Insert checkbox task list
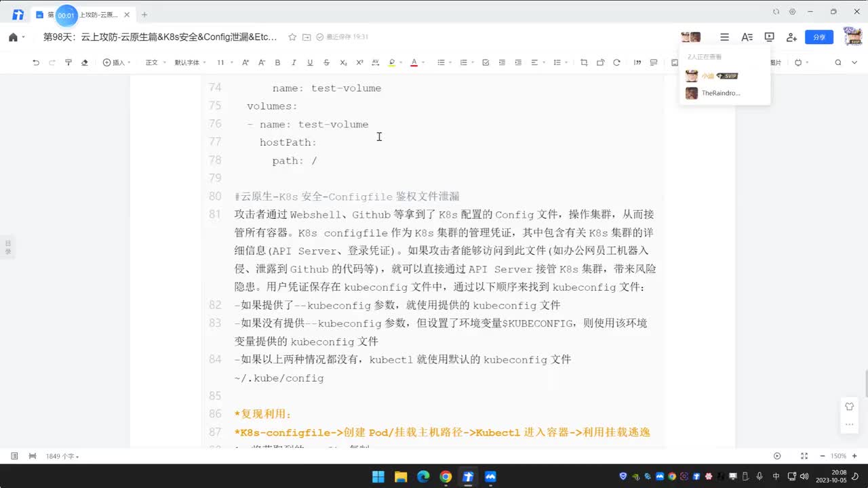 pyautogui.click(x=486, y=62)
